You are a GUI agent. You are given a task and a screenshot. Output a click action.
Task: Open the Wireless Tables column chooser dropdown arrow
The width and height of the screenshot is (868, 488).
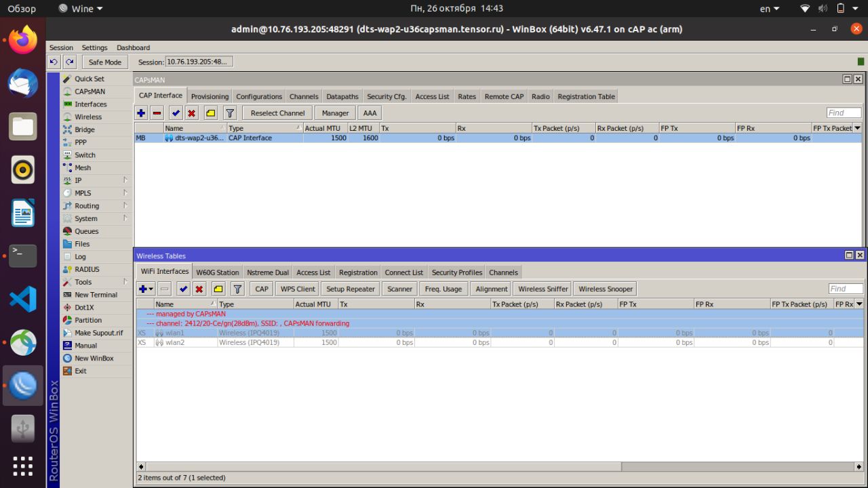(x=859, y=304)
